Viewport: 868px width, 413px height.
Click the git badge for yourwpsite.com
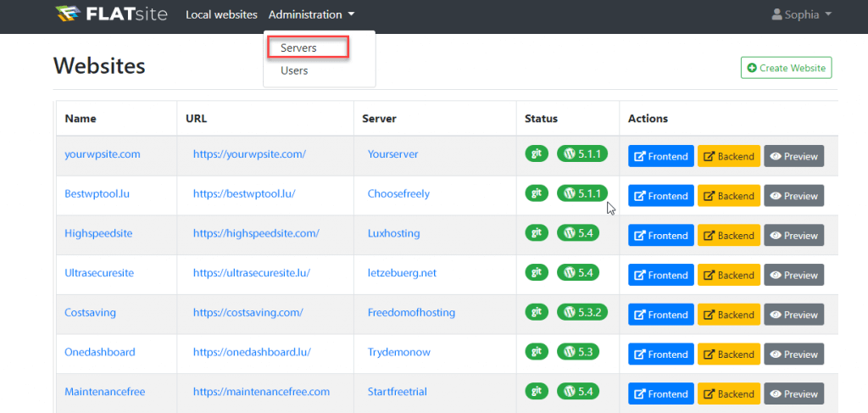[x=537, y=153]
